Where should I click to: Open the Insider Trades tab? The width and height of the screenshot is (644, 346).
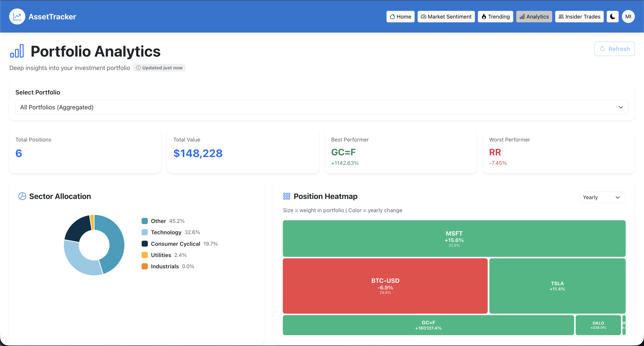579,16
